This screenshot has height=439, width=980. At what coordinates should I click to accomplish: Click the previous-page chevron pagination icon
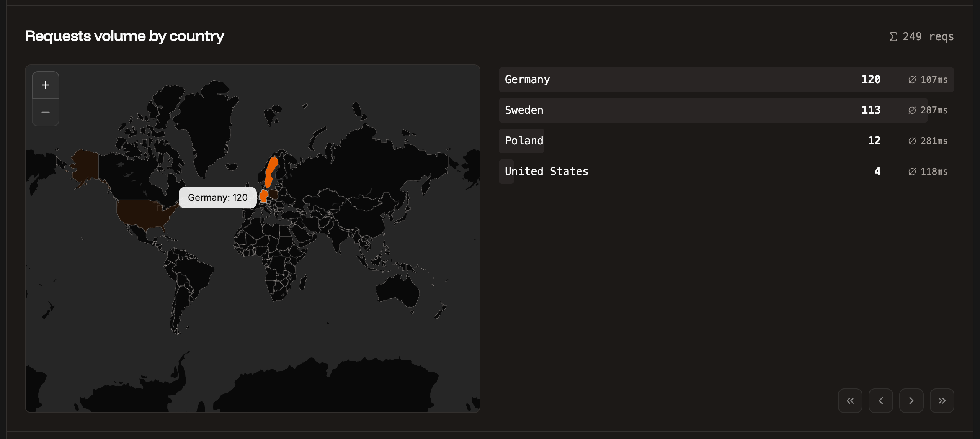(x=881, y=400)
